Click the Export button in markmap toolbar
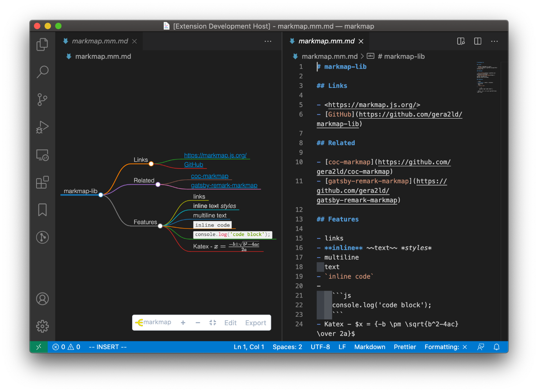The height and width of the screenshot is (392, 538). pos(256,323)
